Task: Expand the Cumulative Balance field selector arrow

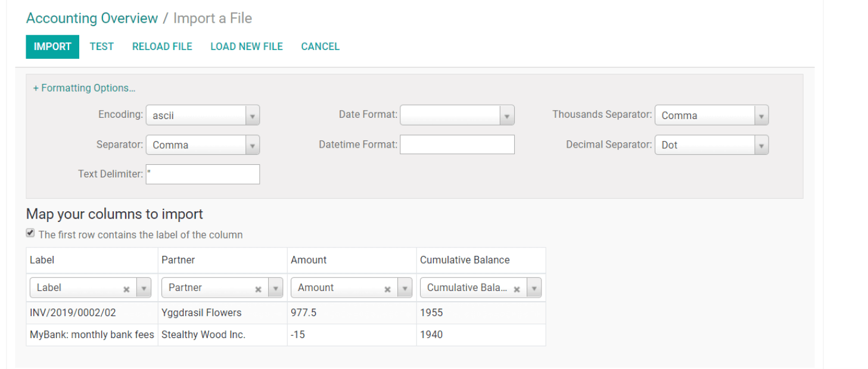Action: tap(534, 288)
